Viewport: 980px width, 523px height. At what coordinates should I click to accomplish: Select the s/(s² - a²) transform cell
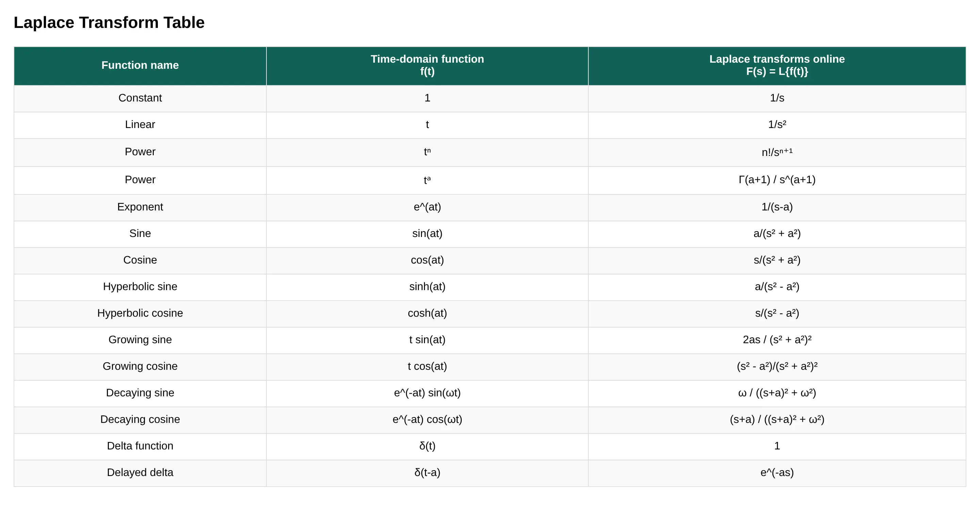click(x=777, y=313)
